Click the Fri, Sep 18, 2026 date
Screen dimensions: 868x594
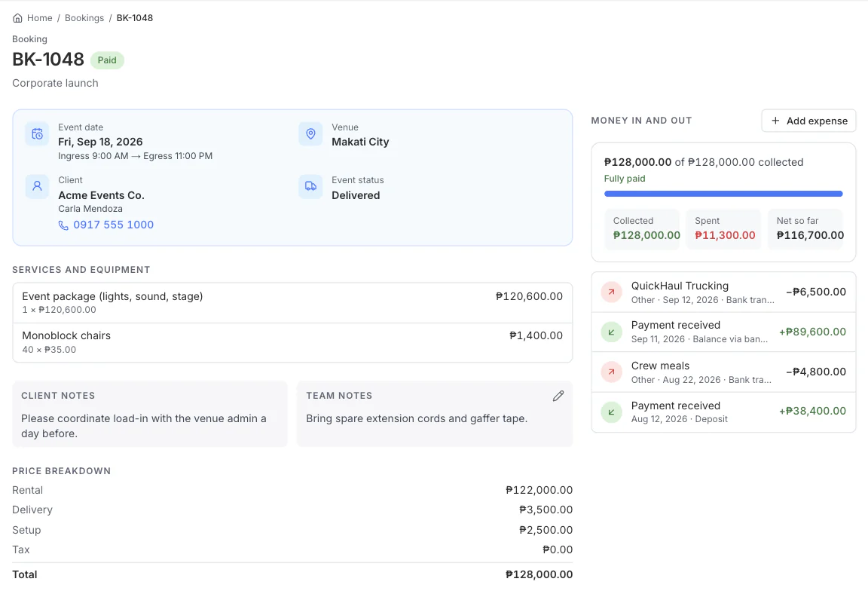pyautogui.click(x=100, y=142)
